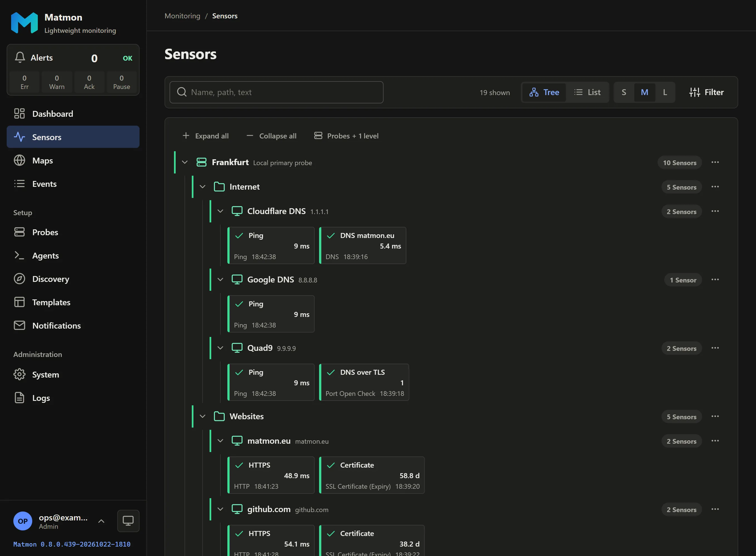Viewport: 756px width, 556px height.
Task: Open the DNS matmon.eu sensor card
Action: click(362, 246)
